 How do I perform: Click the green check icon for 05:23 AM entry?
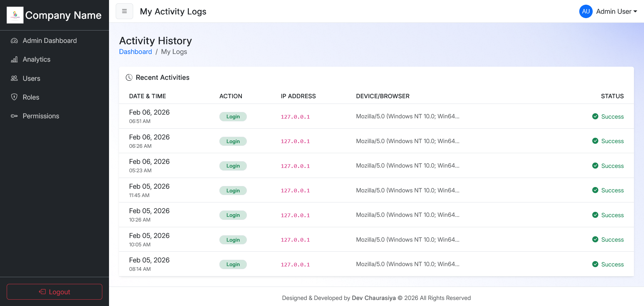point(595,166)
